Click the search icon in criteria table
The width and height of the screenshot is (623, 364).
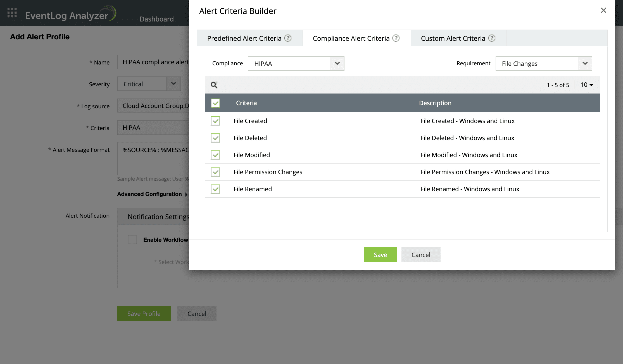pyautogui.click(x=214, y=85)
